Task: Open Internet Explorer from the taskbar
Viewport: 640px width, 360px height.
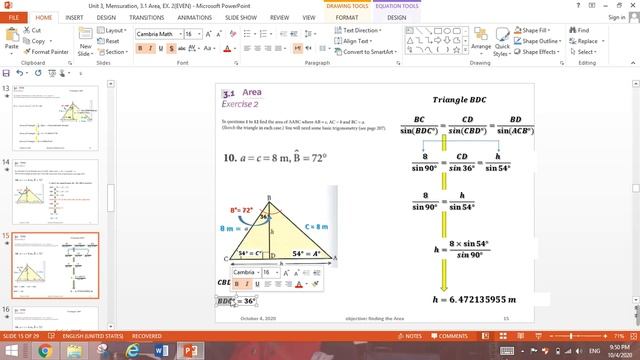Action: [x=132, y=351]
